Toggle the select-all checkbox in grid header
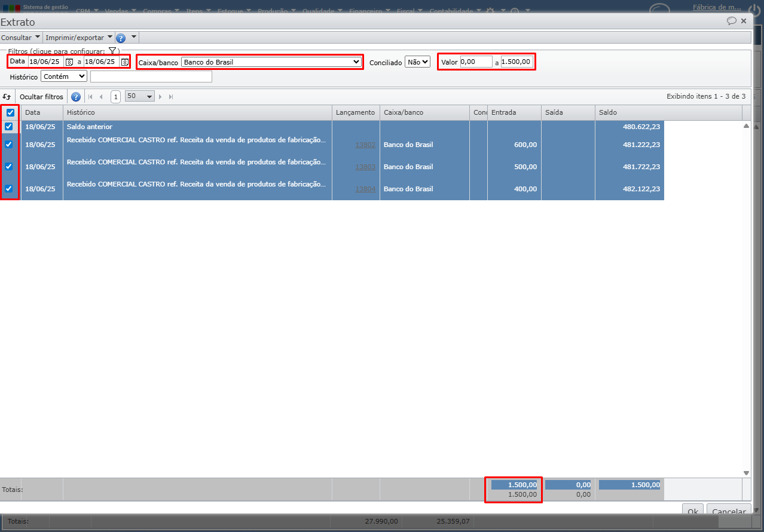 coord(10,112)
